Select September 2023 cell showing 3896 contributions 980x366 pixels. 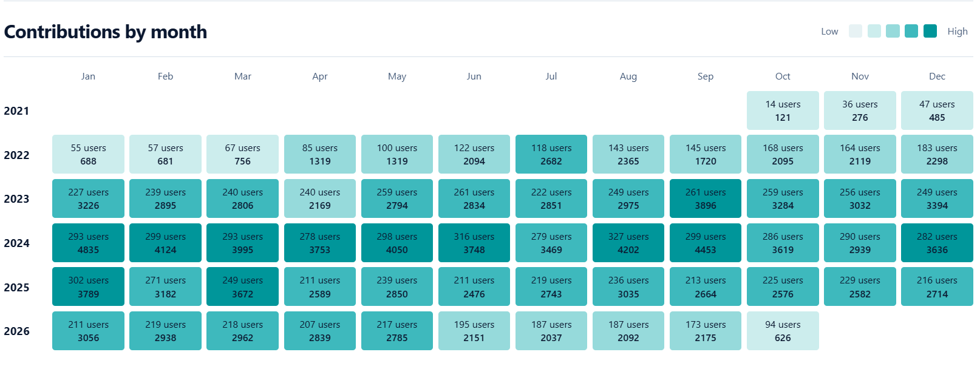[x=706, y=198]
